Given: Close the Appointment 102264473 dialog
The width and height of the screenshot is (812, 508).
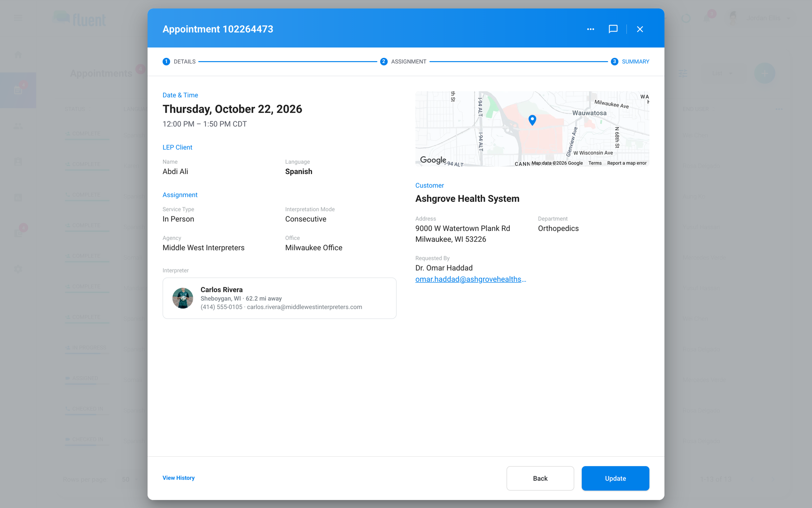Looking at the screenshot, I should [x=640, y=29].
